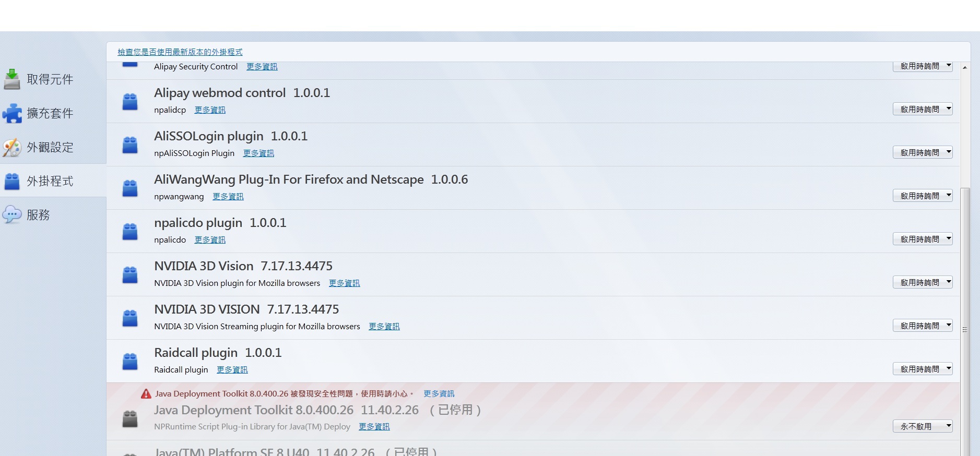Screen dimensions: 980x456
Task: Open activation dropdown for Alipay webmod control
Action: click(923, 109)
